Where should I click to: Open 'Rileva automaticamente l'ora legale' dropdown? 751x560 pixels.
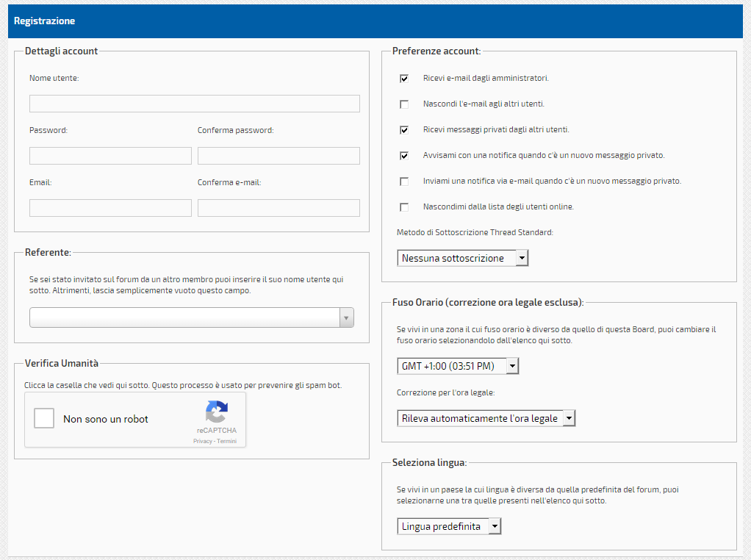(x=486, y=418)
